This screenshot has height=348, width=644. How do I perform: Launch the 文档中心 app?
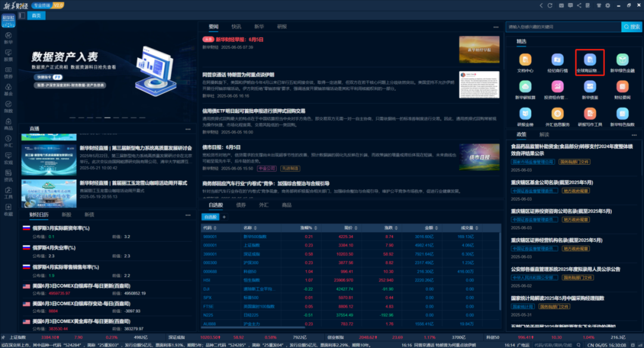pos(525,60)
